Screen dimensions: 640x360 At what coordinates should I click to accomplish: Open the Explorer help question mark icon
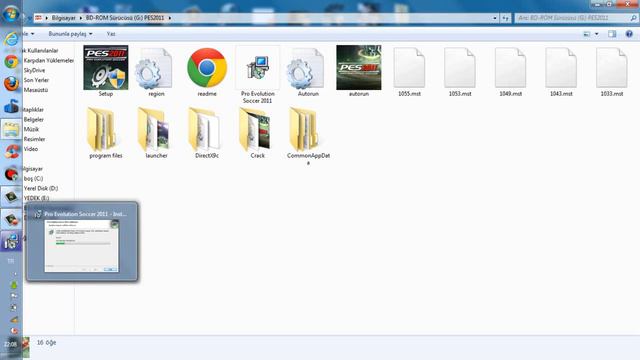[x=629, y=34]
